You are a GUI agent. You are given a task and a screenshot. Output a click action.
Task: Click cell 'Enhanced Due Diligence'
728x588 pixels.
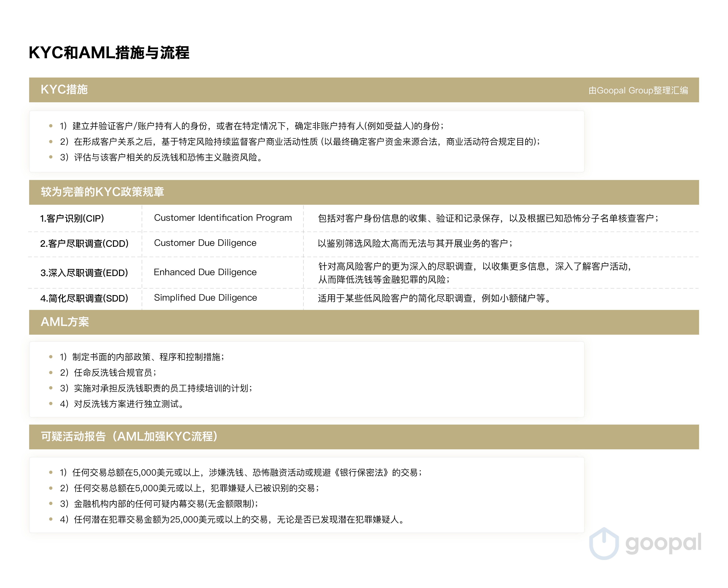[205, 272]
